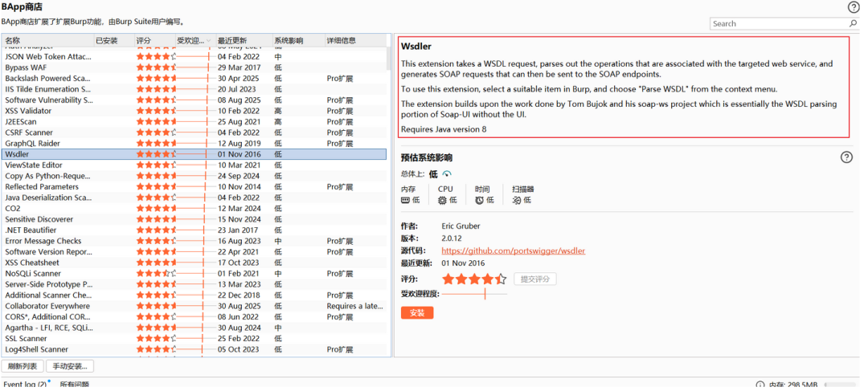Sort the list by the 详细信息 column
Screen dimensions: 868x391
pos(355,40)
